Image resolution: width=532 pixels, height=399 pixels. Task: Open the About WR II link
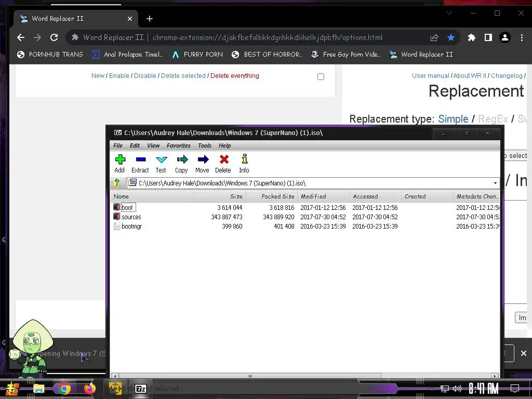tap(470, 76)
